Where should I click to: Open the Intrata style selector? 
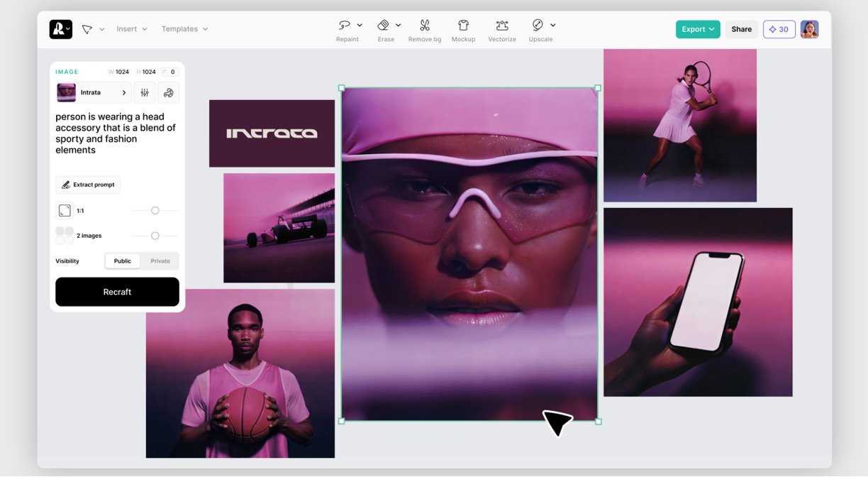point(94,93)
